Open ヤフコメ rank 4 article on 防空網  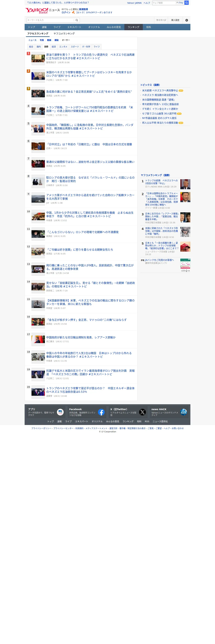point(161,231)
